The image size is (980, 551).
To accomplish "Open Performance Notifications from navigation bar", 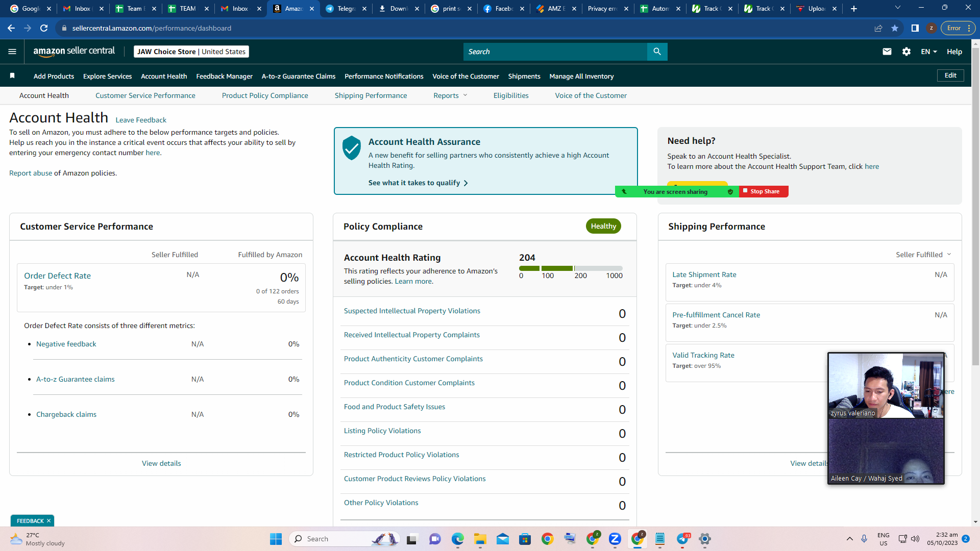I will tap(384, 76).
